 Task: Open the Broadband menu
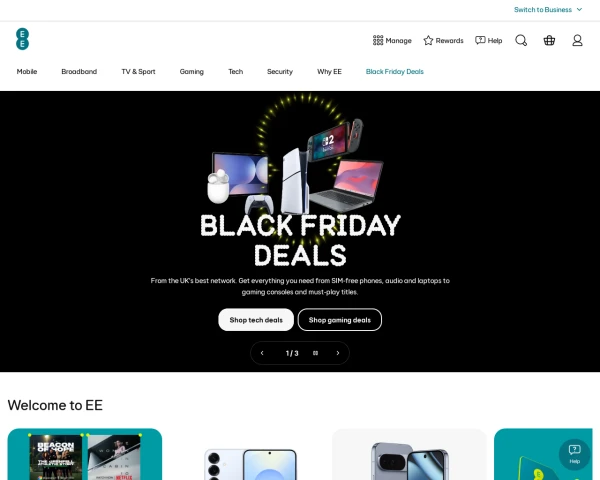click(x=79, y=72)
